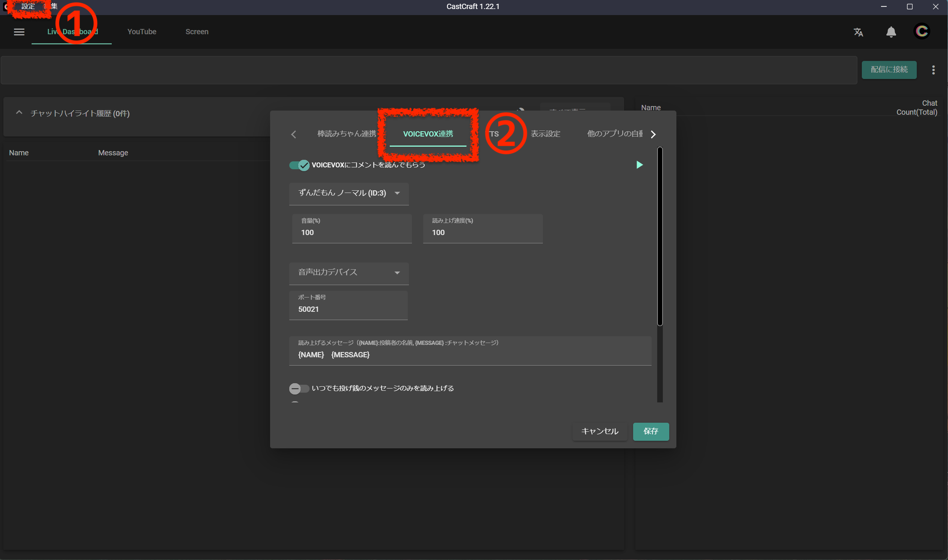Image resolution: width=948 pixels, height=560 pixels.
Task: Collapse the チャットハイライト履歴 section
Action: [19, 113]
